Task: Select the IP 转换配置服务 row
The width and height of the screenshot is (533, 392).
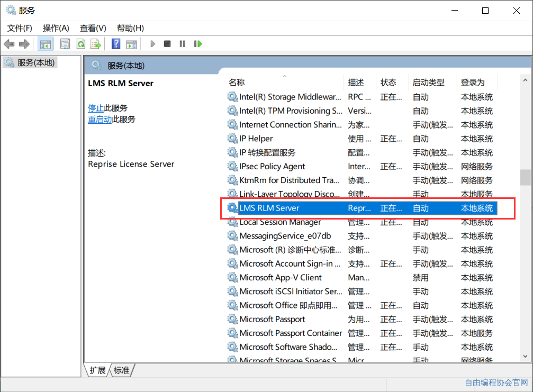Action: (x=362, y=152)
